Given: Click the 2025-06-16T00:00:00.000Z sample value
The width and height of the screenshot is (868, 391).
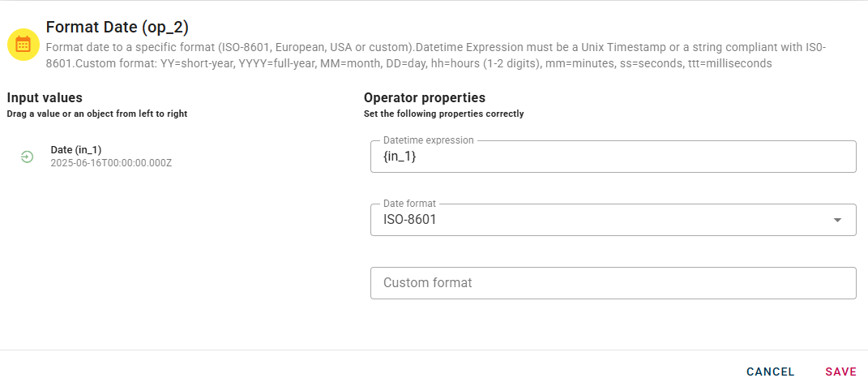Looking at the screenshot, I should coord(111,163).
